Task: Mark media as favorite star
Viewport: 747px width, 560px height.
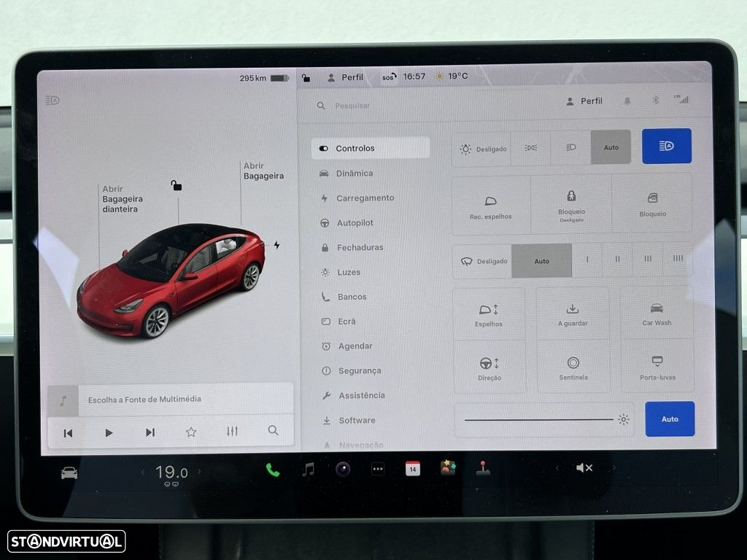Action: (x=191, y=432)
